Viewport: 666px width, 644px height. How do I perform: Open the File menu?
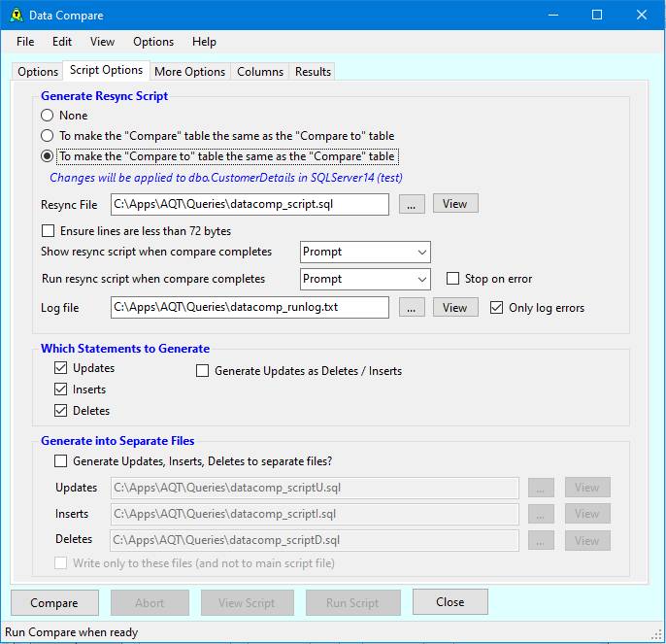click(x=25, y=42)
